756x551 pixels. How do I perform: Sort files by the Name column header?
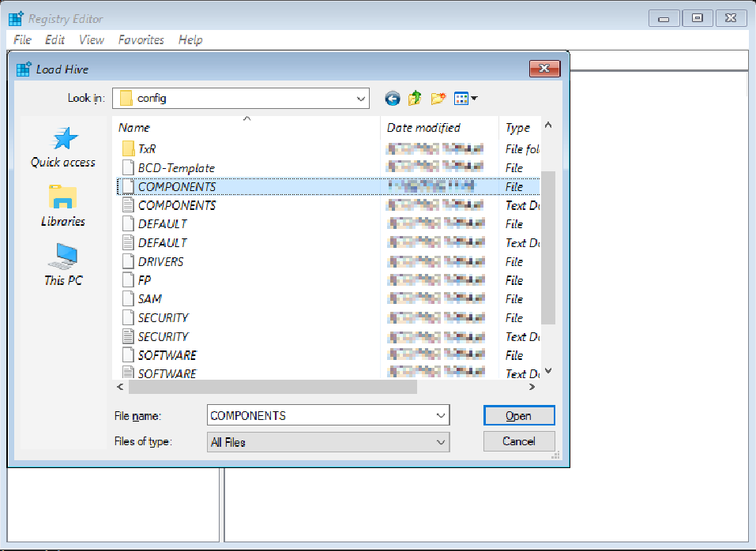(x=134, y=127)
